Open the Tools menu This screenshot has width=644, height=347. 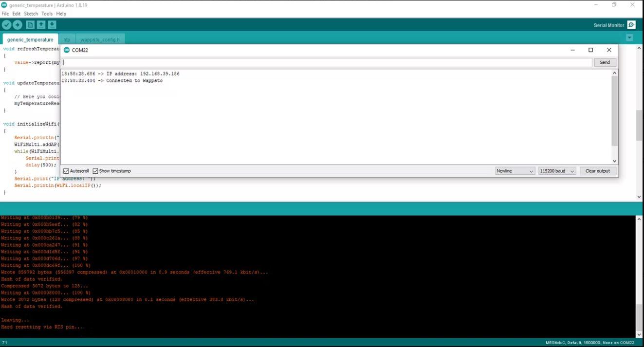tap(47, 14)
